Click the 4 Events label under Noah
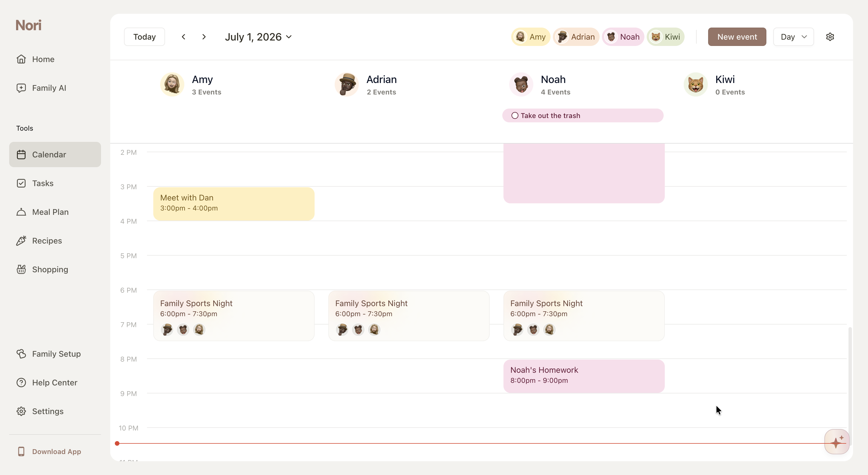The height and width of the screenshot is (475, 868). [x=556, y=92]
